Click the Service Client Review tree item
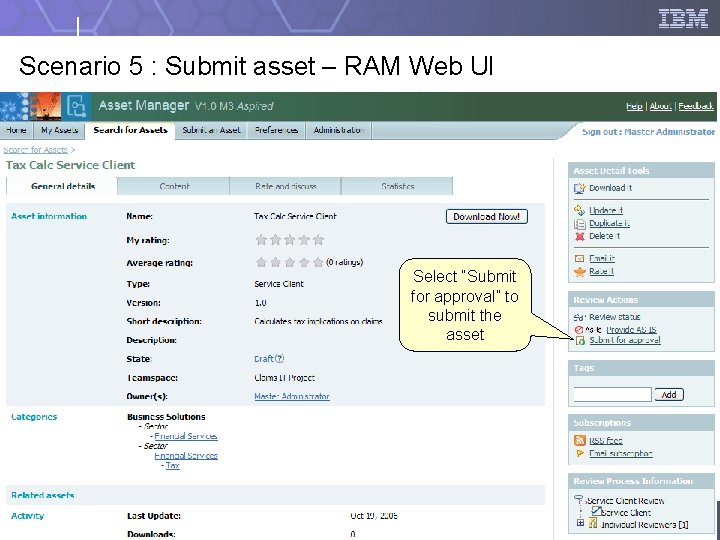Screen dimensions: 720x540 625,501
